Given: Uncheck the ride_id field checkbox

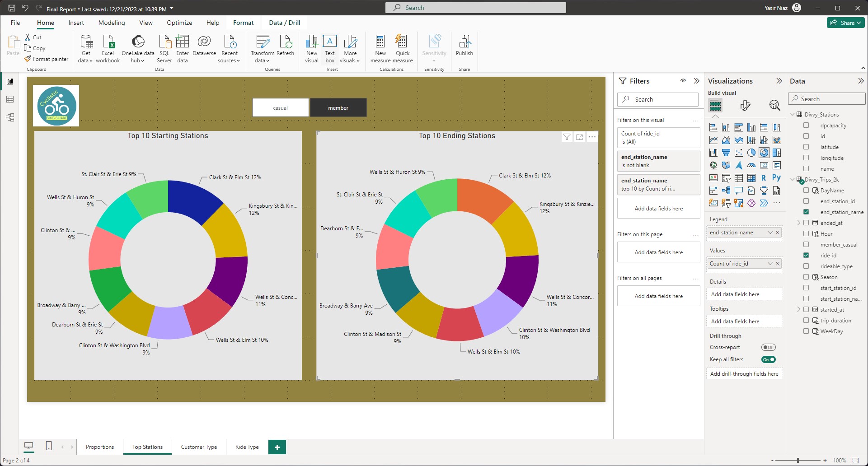Looking at the screenshot, I should (806, 255).
